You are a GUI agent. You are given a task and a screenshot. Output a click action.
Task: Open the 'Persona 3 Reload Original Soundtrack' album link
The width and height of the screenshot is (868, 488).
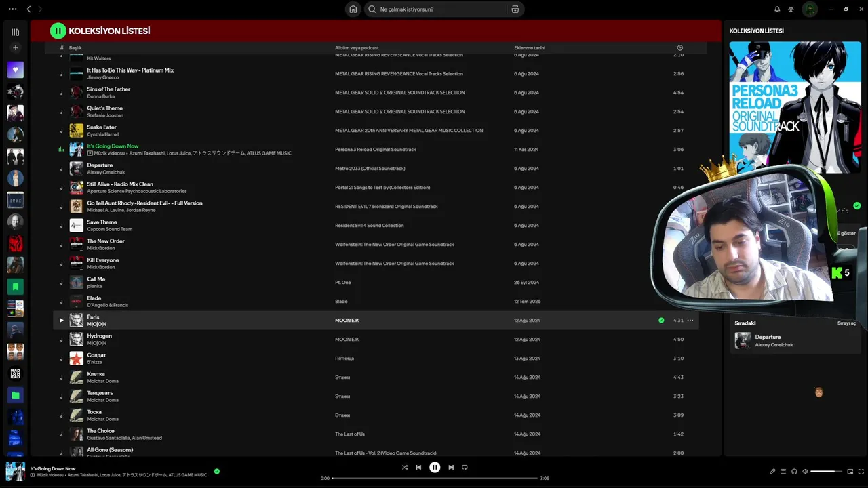[x=376, y=149]
